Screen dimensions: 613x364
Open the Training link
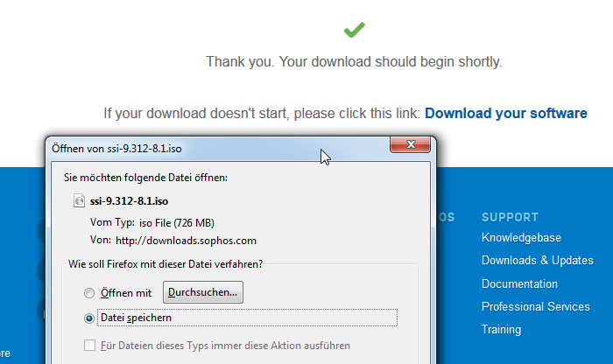click(x=501, y=330)
